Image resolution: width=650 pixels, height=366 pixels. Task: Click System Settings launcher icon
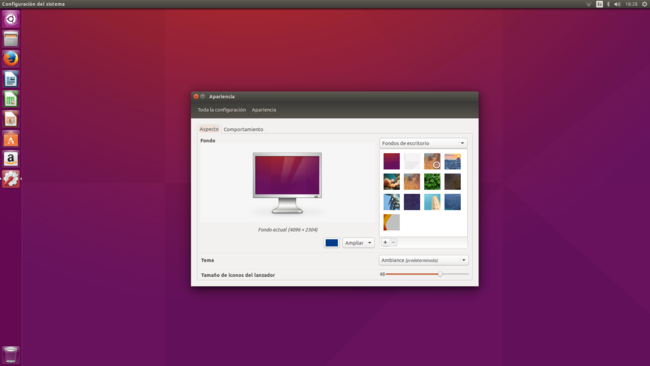pyautogui.click(x=11, y=179)
